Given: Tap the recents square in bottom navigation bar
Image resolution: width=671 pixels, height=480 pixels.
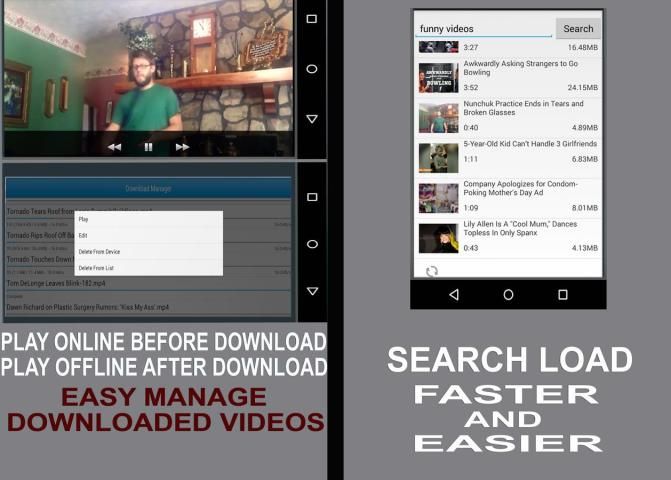Looking at the screenshot, I should pyautogui.click(x=562, y=295).
